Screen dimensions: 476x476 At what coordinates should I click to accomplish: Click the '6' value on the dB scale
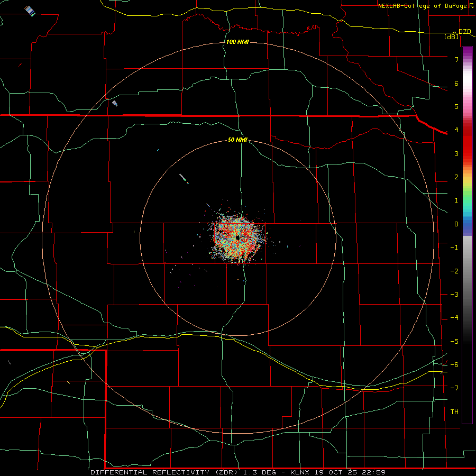[x=456, y=83]
